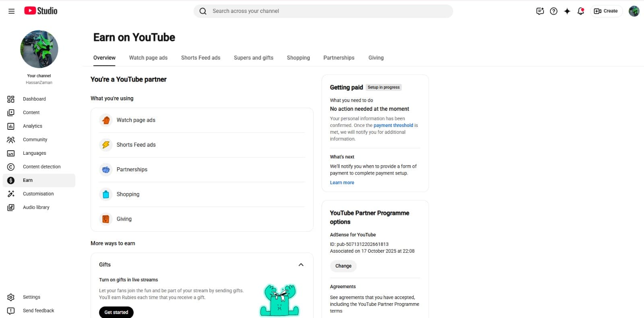Click the Earn dollar icon
This screenshot has height=318, width=644.
11,181
